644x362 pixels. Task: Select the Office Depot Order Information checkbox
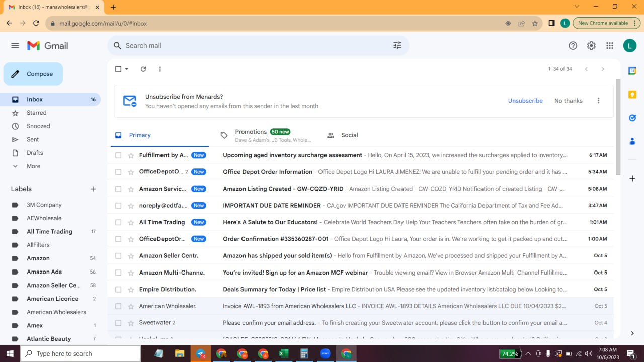pyautogui.click(x=118, y=172)
